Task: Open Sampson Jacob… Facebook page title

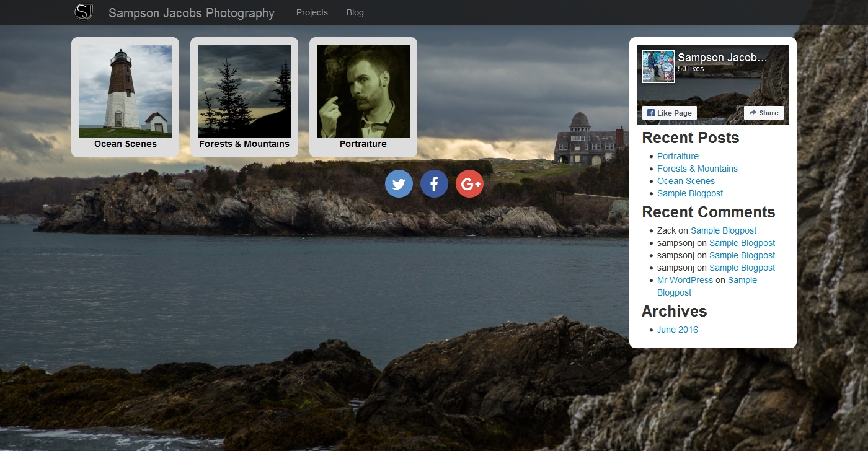Action: tap(723, 58)
